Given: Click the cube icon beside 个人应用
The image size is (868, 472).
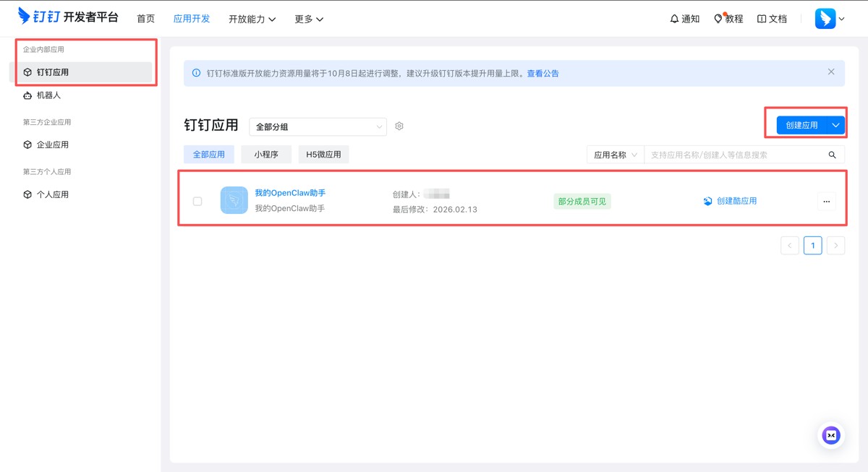Looking at the screenshot, I should (27, 194).
